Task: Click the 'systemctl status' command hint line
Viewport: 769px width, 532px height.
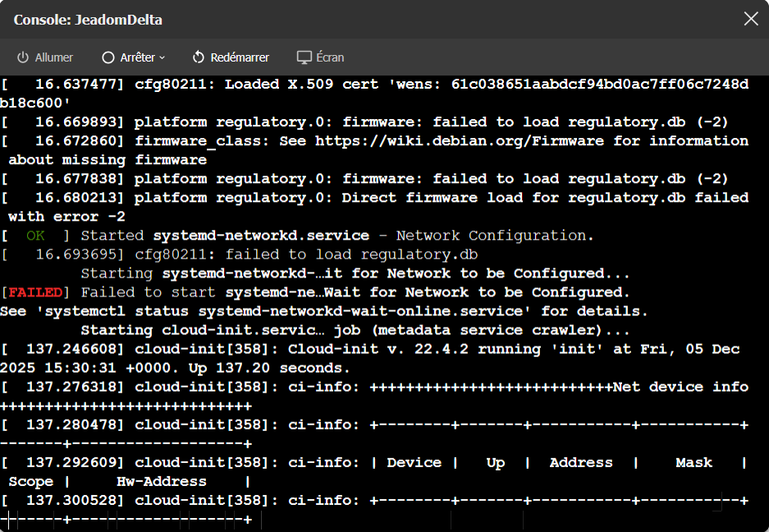Action: (x=323, y=311)
